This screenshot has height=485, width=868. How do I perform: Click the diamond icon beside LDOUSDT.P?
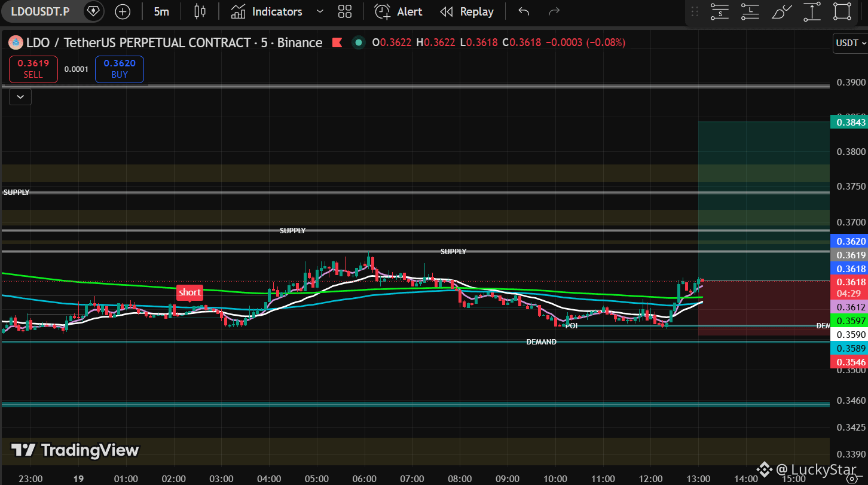pos(93,11)
